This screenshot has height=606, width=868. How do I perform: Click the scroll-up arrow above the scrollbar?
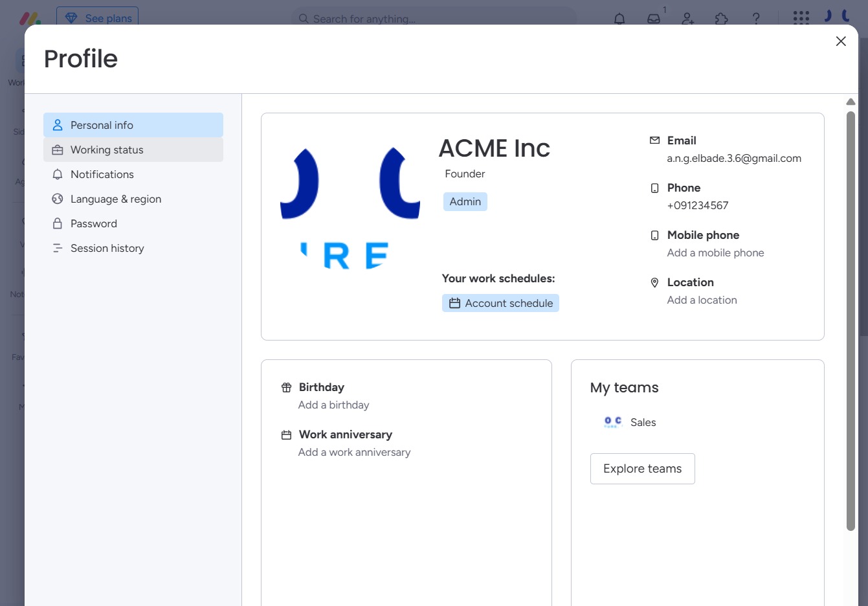[x=851, y=102]
